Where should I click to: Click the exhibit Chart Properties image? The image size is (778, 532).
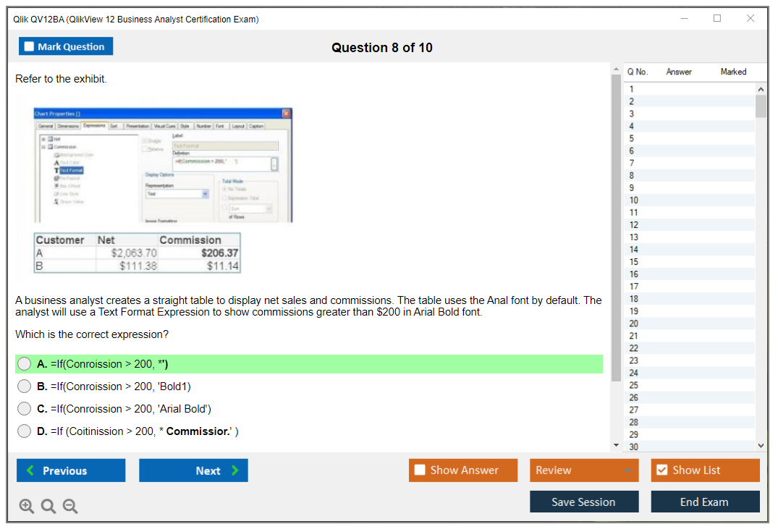163,165
